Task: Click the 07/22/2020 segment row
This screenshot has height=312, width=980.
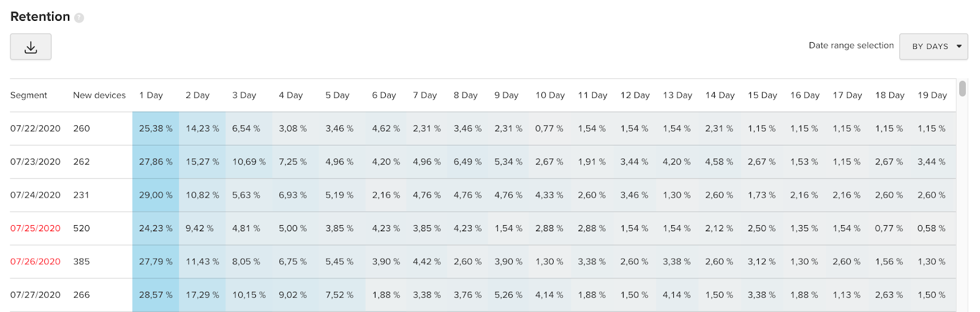Action: click(x=36, y=128)
